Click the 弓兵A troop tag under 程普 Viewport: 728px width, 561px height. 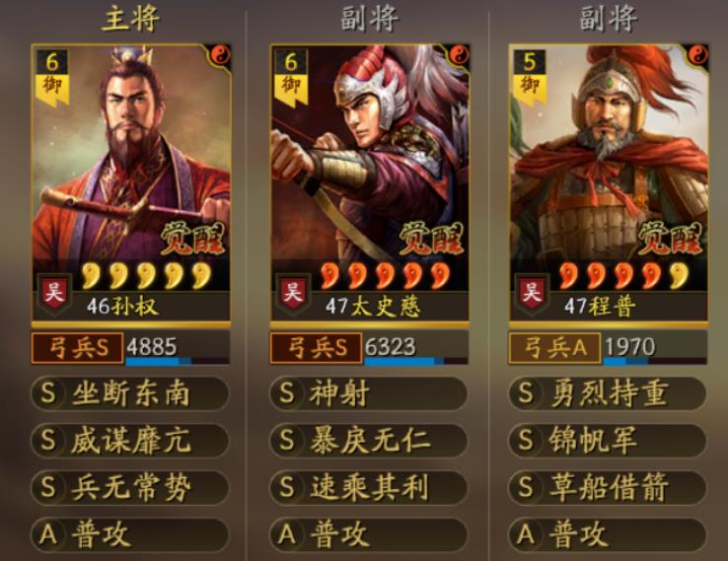pos(554,348)
